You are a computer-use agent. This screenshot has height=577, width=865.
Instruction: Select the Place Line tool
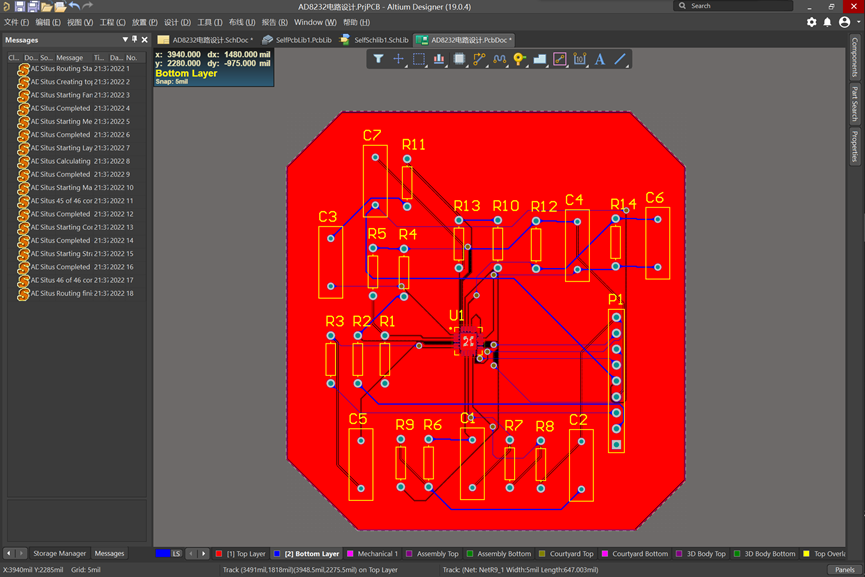point(620,59)
